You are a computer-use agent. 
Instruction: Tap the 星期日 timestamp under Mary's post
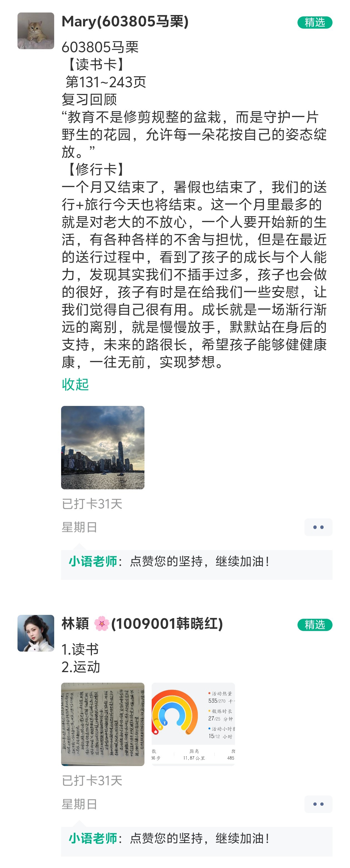[x=79, y=527]
